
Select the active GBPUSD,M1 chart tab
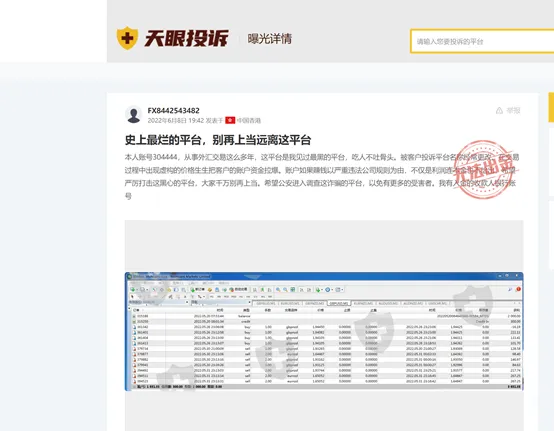[339, 303]
